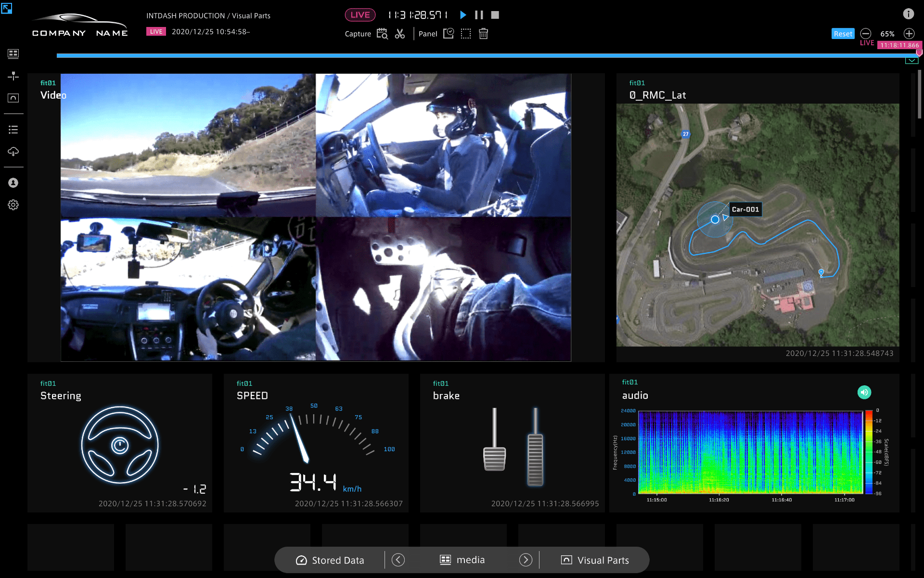Click the driver helmet camera video feed
Viewport: 924px width, 578px height.
click(443, 145)
